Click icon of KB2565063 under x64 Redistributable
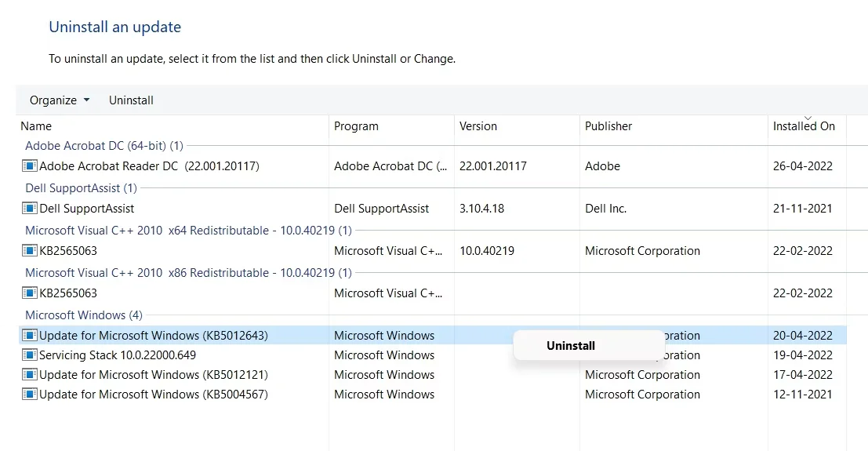This screenshot has width=868, height=451. (30, 251)
